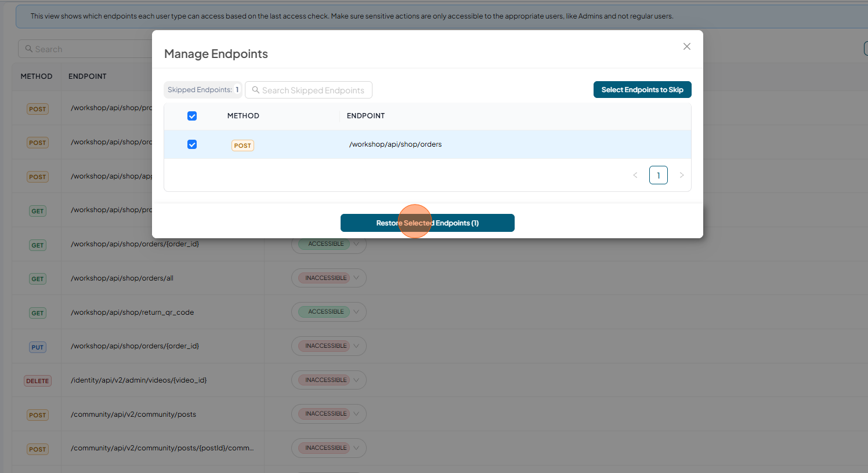Go to next page arrow in dialog
This screenshot has width=868, height=473.
click(682, 175)
